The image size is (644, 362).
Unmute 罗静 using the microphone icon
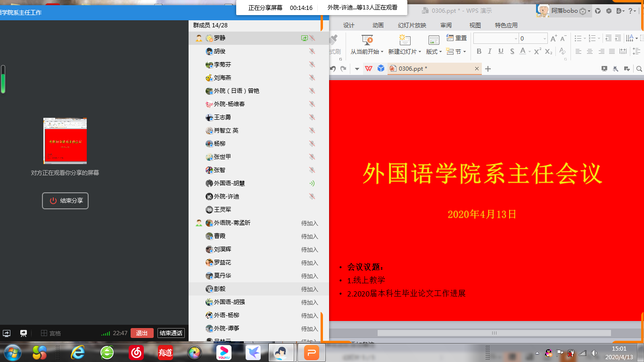point(312,38)
